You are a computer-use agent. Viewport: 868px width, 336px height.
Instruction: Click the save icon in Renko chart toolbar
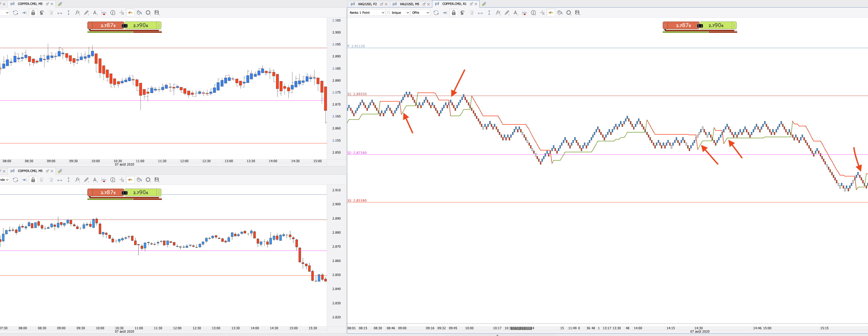577,13
